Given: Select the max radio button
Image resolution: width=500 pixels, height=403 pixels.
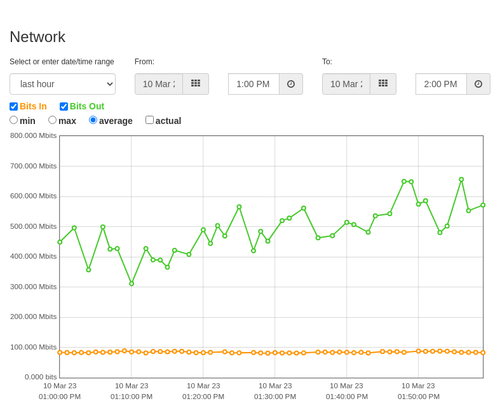Looking at the screenshot, I should click(x=52, y=120).
